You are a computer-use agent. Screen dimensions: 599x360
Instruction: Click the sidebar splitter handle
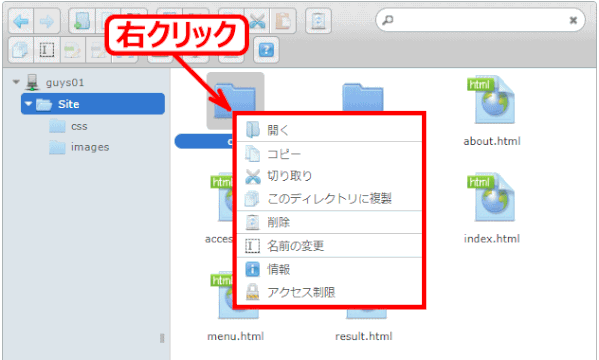pos(162,338)
